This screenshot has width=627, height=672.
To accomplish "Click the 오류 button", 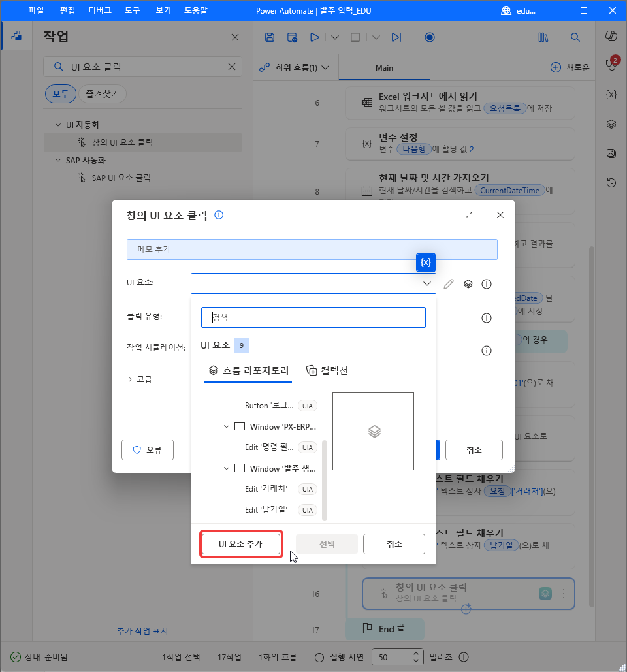I will point(148,450).
